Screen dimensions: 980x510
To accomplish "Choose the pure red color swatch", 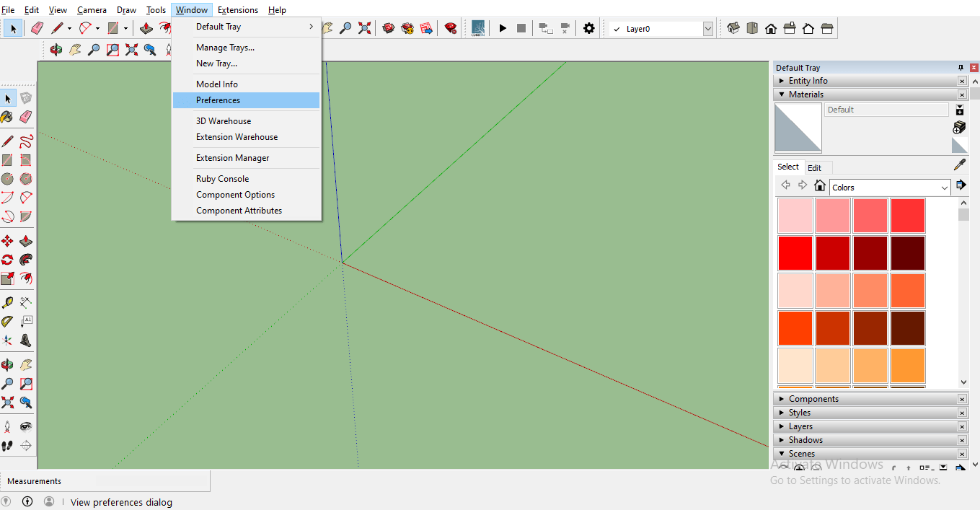I will (x=795, y=253).
